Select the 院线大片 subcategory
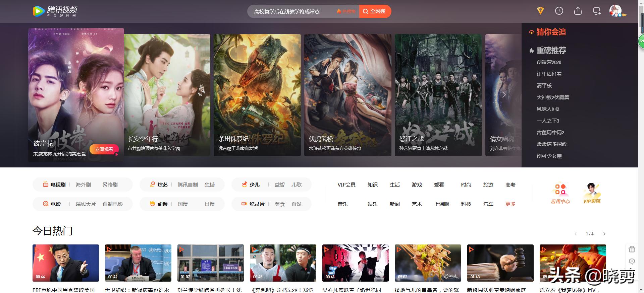 86,204
